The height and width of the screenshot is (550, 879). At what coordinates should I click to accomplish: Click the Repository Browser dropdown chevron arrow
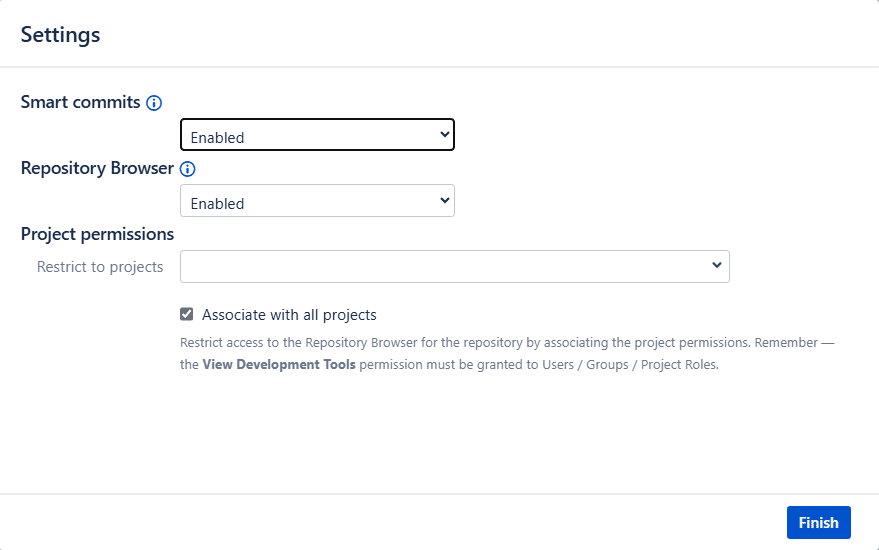tap(445, 200)
